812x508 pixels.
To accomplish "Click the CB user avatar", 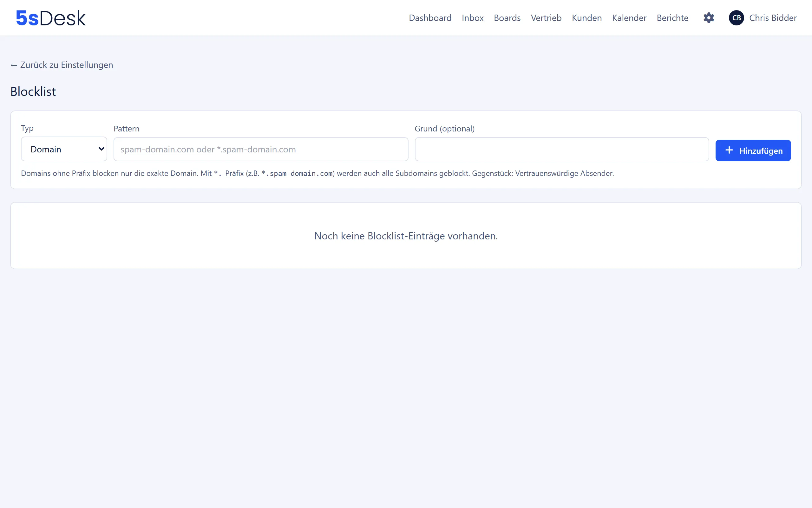I will coord(736,18).
